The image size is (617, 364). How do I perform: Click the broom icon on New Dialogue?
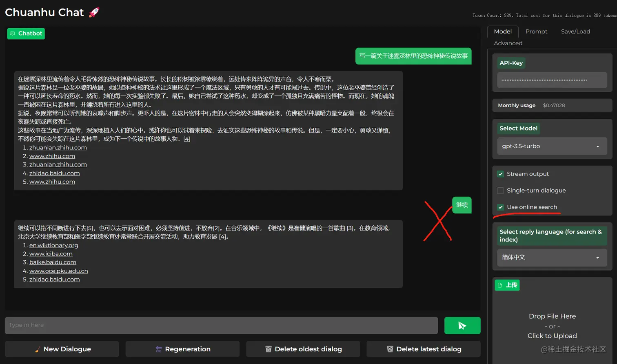point(37,349)
